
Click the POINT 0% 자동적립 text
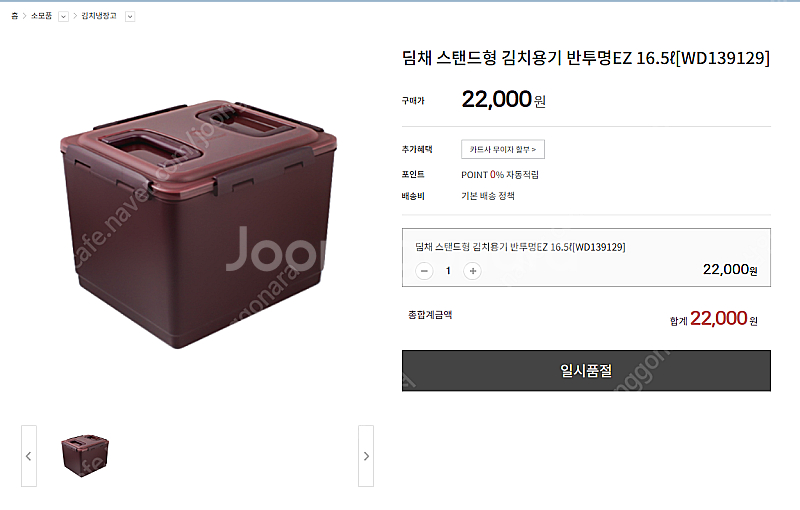click(500, 174)
